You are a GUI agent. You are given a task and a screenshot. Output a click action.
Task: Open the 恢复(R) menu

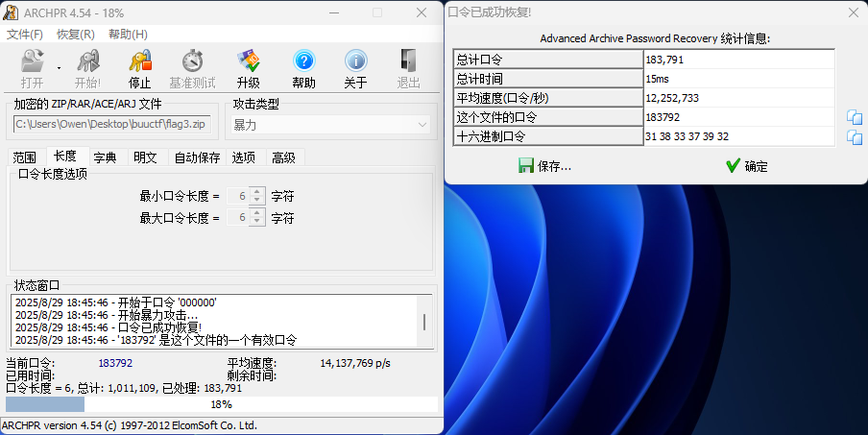tap(76, 35)
